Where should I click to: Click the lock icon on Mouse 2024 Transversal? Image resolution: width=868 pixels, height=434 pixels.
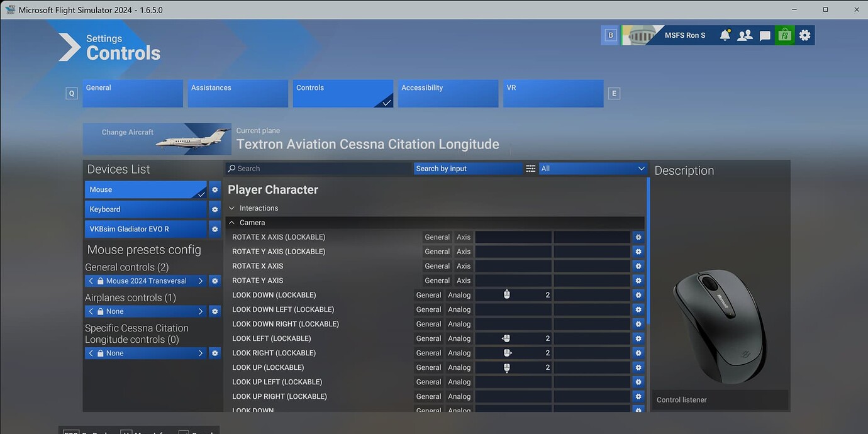coord(101,281)
